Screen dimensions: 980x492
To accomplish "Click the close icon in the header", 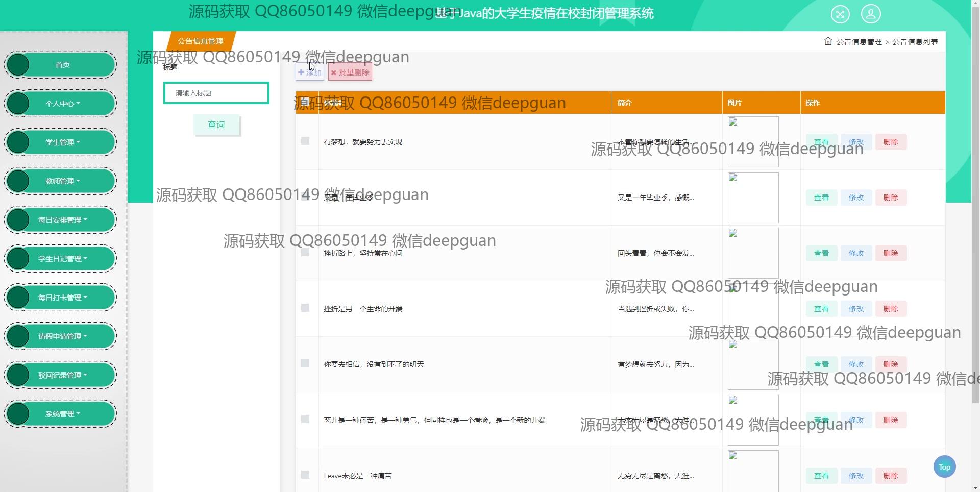I will click(x=840, y=14).
